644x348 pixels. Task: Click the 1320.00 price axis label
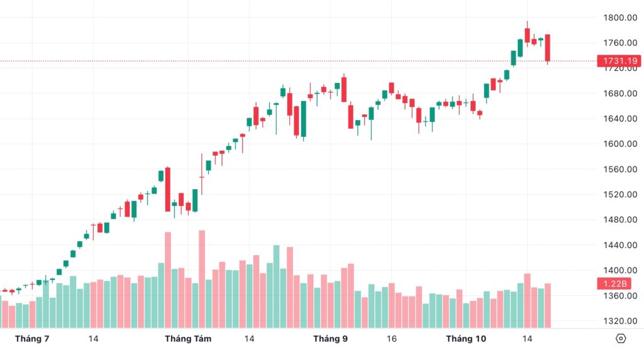[618, 321]
